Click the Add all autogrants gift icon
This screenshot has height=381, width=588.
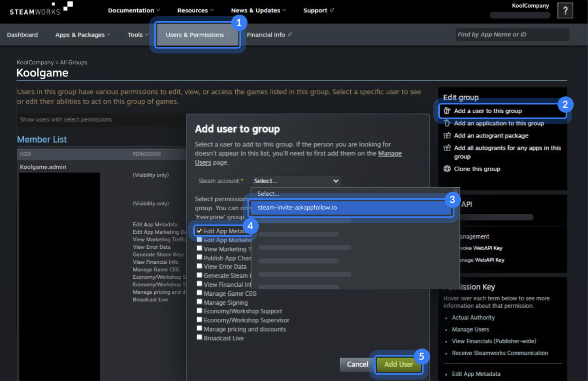pos(447,148)
